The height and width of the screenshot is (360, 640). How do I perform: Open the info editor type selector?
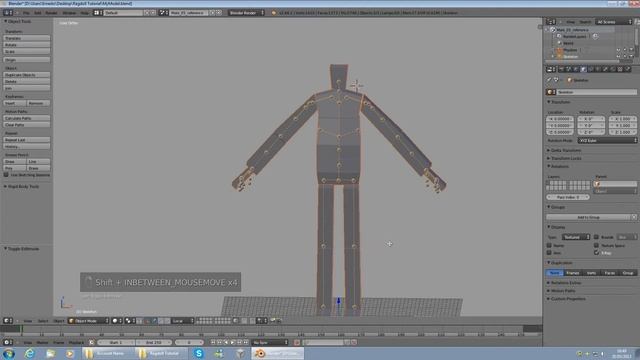[8, 13]
